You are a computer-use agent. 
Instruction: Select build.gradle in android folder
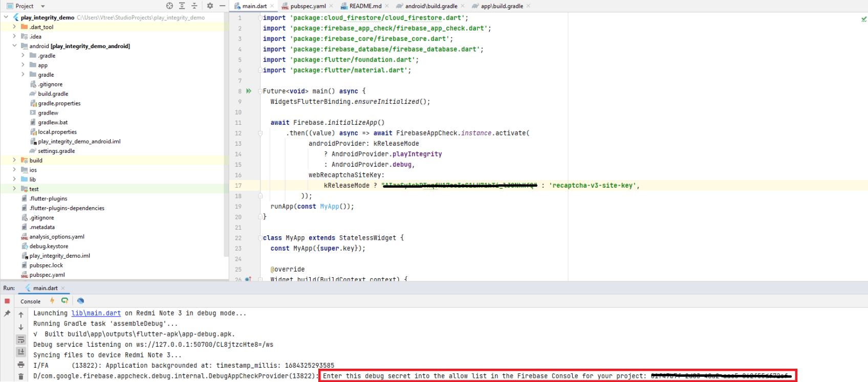[x=53, y=94]
